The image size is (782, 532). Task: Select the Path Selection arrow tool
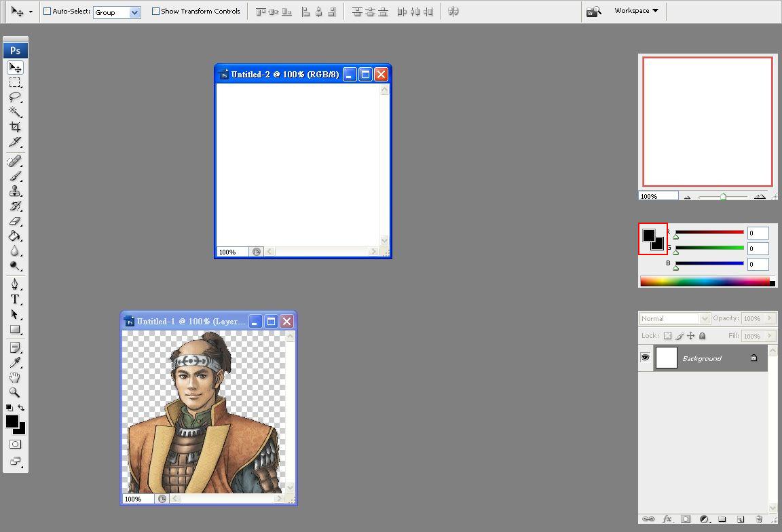tap(15, 314)
